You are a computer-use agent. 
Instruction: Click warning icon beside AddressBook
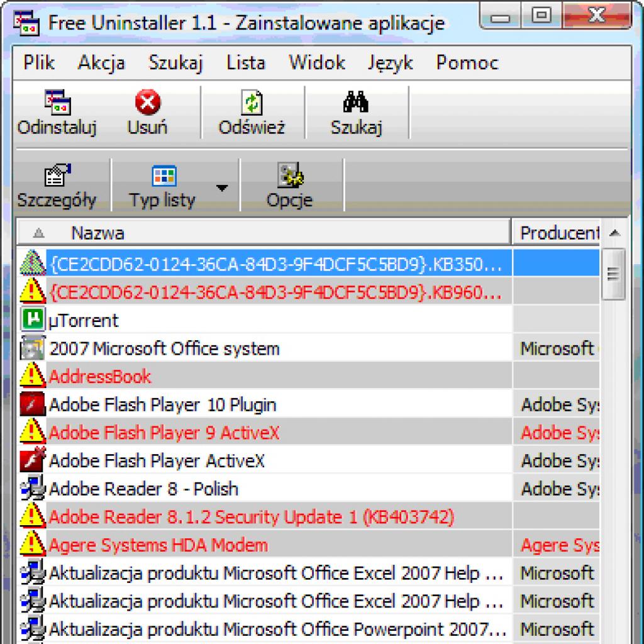click(x=33, y=375)
